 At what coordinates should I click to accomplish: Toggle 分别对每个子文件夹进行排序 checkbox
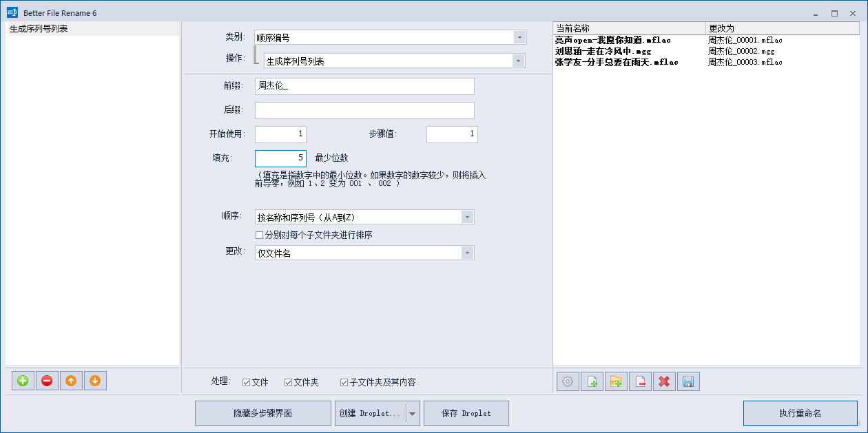coord(259,235)
